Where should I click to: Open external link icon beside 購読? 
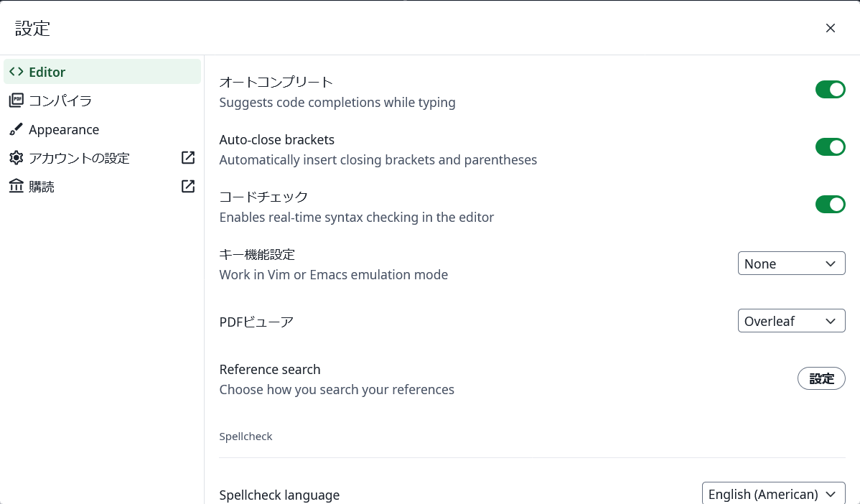188,187
